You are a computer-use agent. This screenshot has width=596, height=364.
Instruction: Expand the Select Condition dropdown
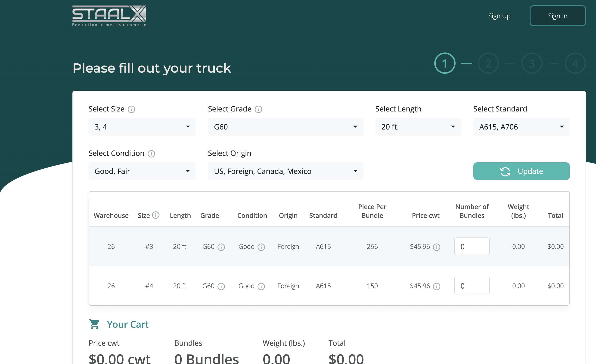[142, 171]
